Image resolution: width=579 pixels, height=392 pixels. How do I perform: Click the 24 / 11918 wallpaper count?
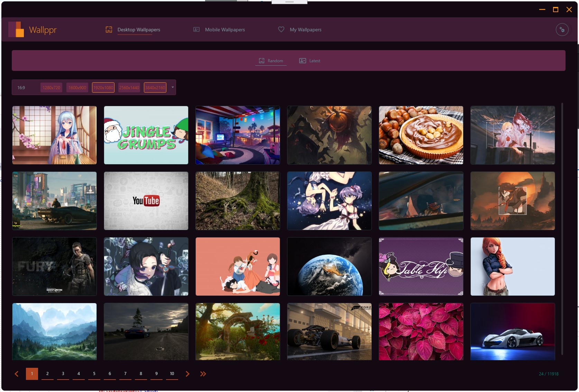point(549,374)
